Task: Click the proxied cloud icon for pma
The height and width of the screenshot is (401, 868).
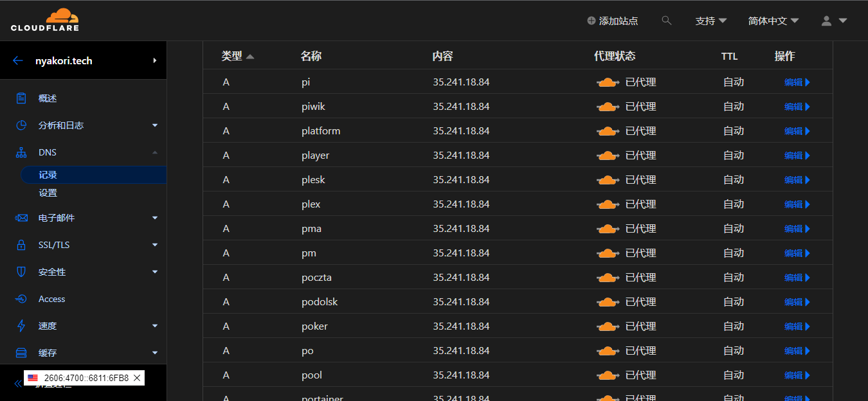Action: pos(608,229)
